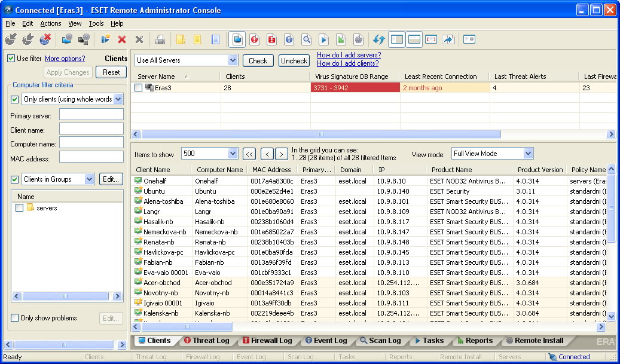Screen dimensions: 620x364
Task: Click the Check button
Action: (258, 61)
